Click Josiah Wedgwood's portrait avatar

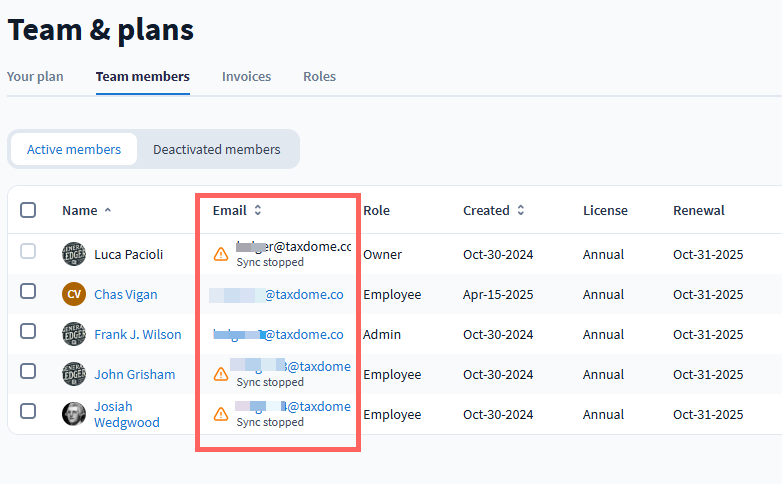tap(74, 414)
